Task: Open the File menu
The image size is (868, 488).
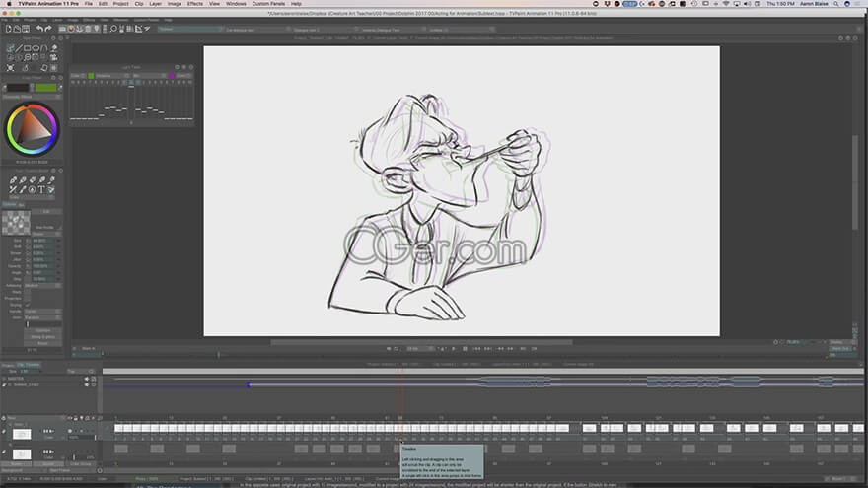Action: (88, 3)
